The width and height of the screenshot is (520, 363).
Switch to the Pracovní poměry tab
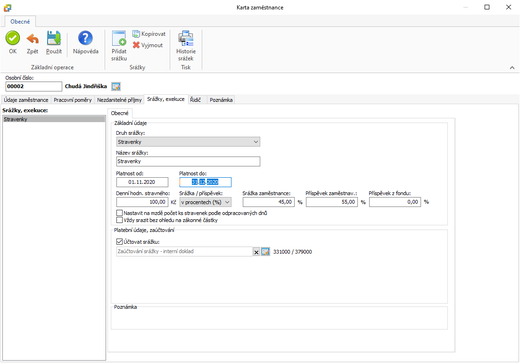73,100
